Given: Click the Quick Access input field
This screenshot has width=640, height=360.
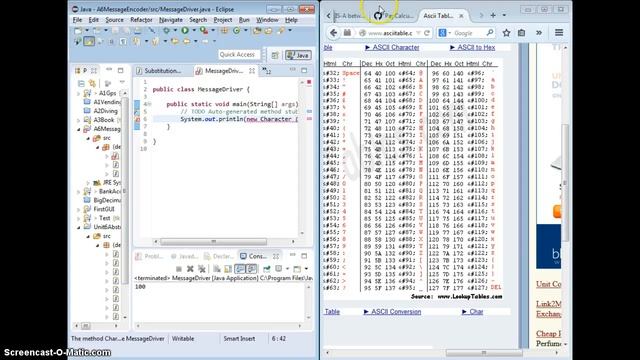Looking at the screenshot, I should tap(239, 55).
